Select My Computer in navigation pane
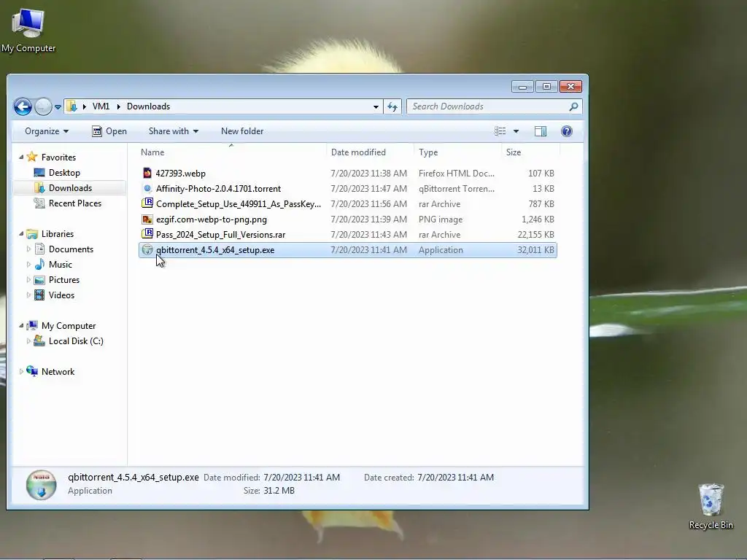The height and width of the screenshot is (560, 747). click(69, 326)
